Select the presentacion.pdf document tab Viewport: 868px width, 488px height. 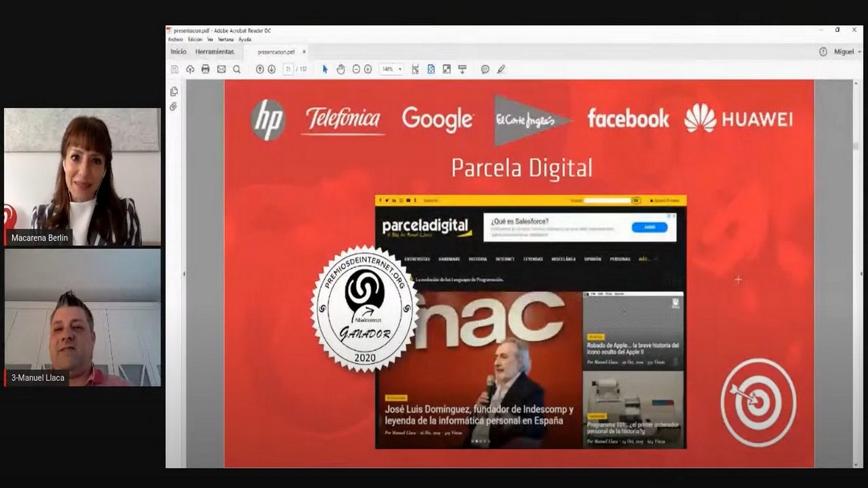(x=275, y=52)
